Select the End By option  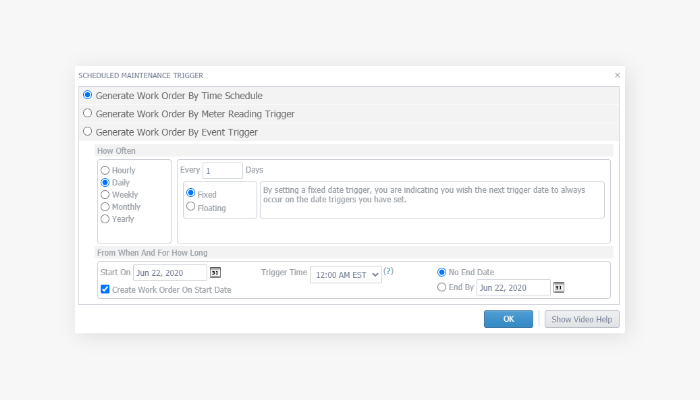[442, 287]
